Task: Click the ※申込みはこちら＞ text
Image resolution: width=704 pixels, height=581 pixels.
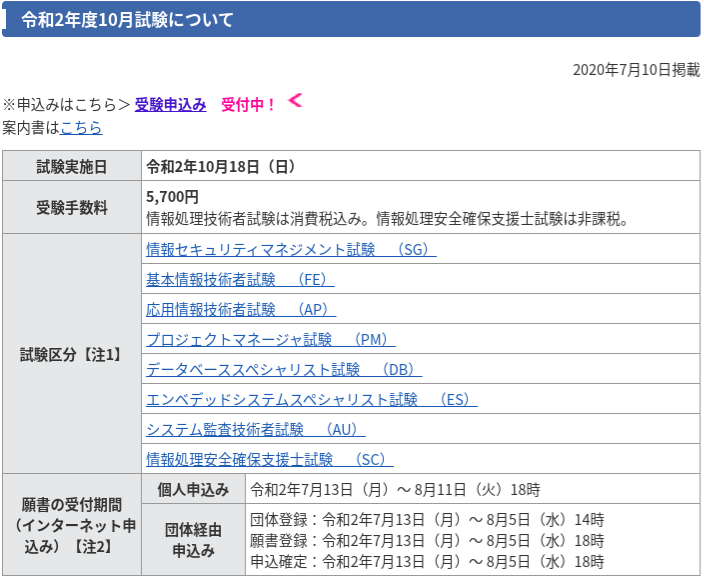Action: [x=66, y=105]
